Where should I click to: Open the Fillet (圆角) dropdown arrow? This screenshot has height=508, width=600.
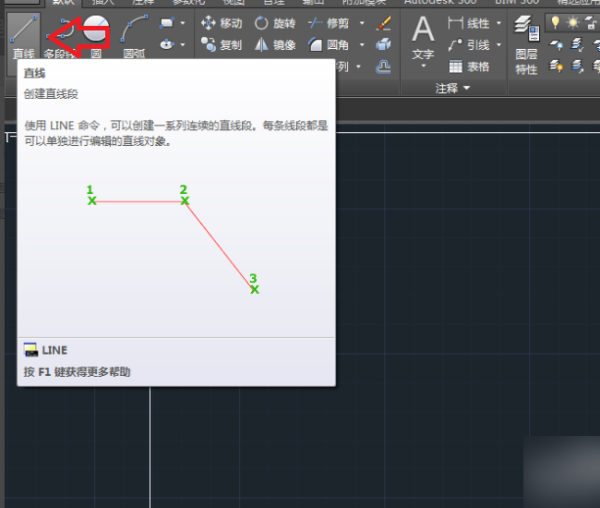click(362, 45)
